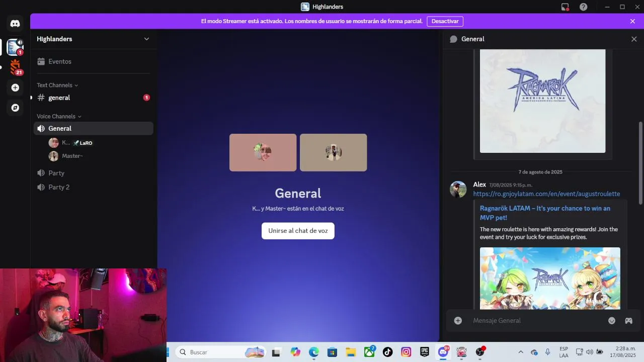Launch Epic Games from the taskbar
The height and width of the screenshot is (362, 644).
pyautogui.click(x=425, y=352)
